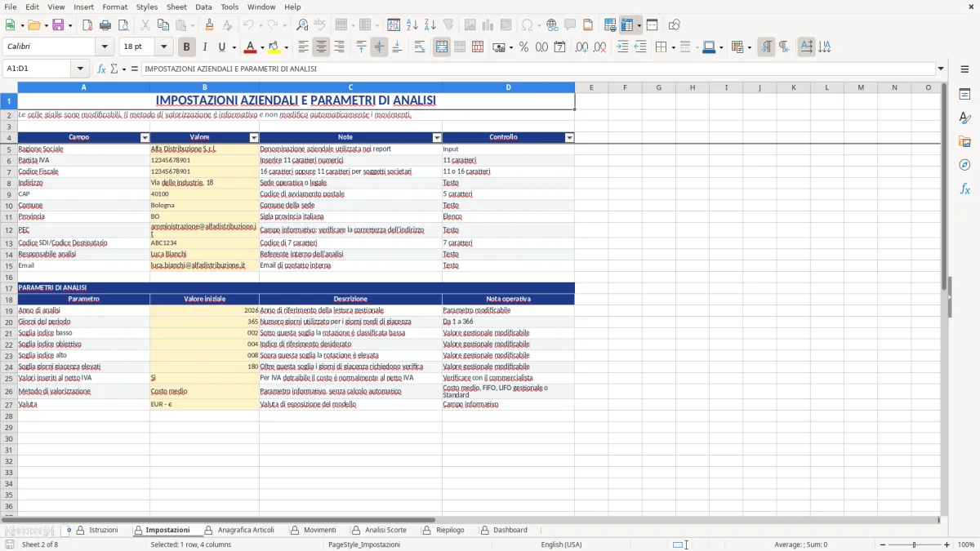The image size is (980, 551).
Task: Toggle Align Right
Action: click(339, 47)
